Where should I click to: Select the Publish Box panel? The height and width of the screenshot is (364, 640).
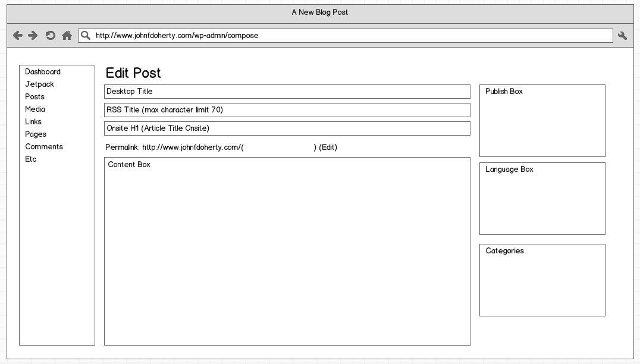(x=542, y=120)
